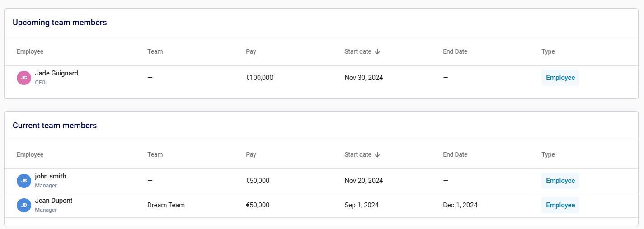Open Jade Guignard's employee profile
Image resolution: width=644 pixels, height=229 pixels.
[x=56, y=73]
